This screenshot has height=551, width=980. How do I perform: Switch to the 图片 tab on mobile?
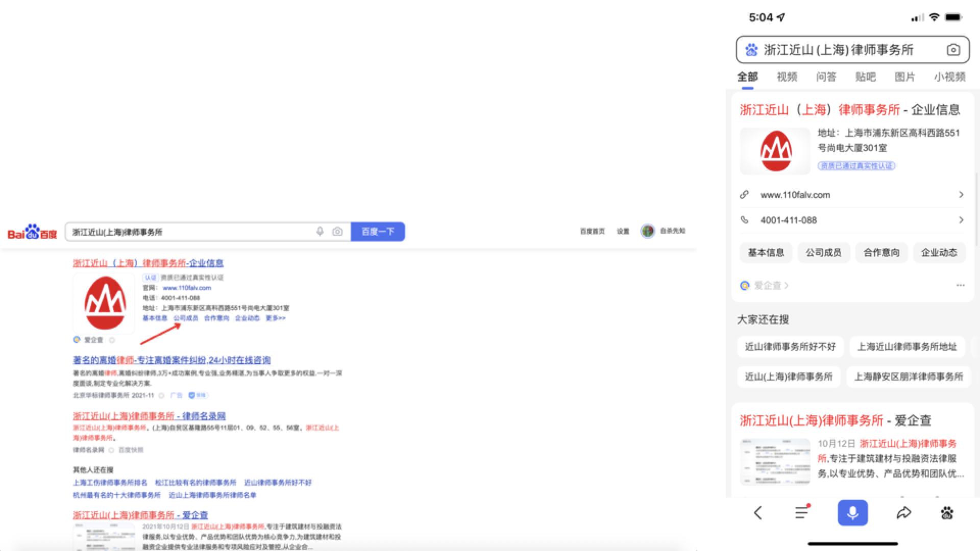(904, 77)
